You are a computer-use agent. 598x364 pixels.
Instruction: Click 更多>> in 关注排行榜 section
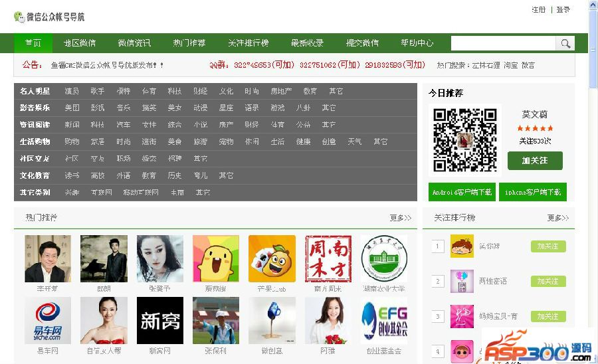point(558,218)
